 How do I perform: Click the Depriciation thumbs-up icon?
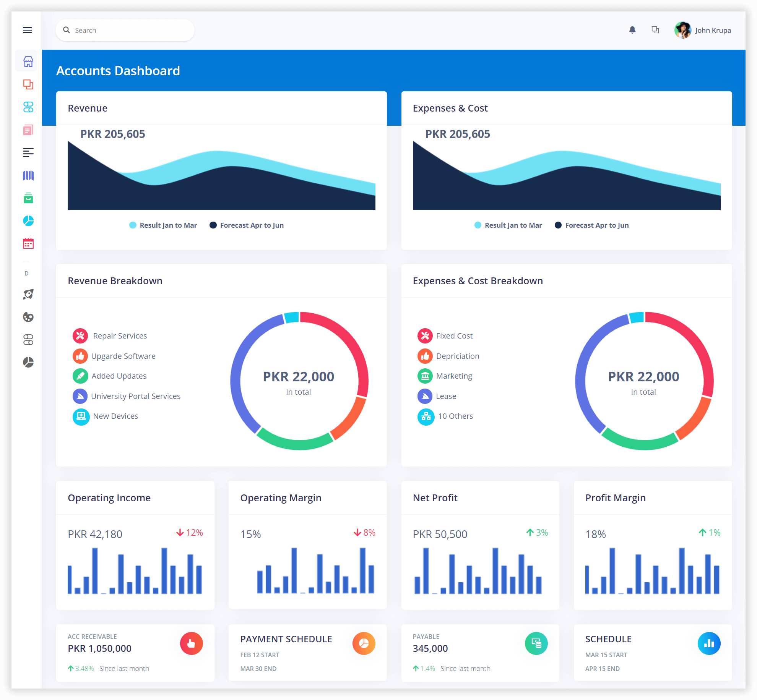click(425, 356)
